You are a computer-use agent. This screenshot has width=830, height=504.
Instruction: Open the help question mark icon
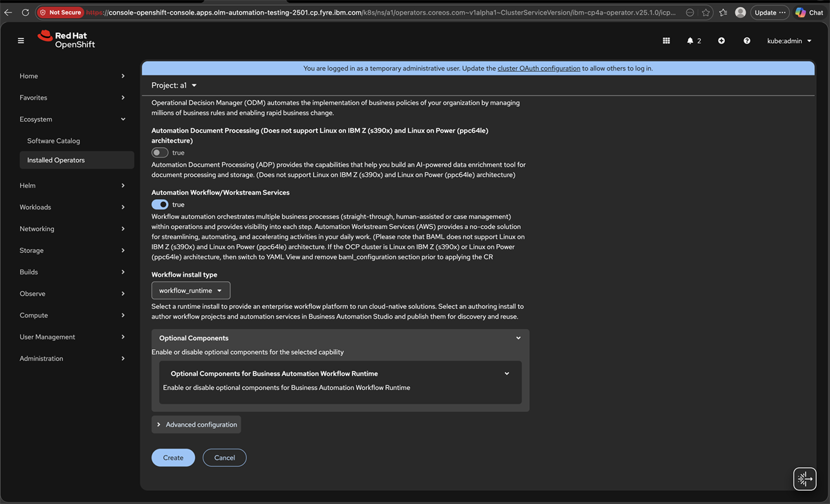(x=747, y=41)
